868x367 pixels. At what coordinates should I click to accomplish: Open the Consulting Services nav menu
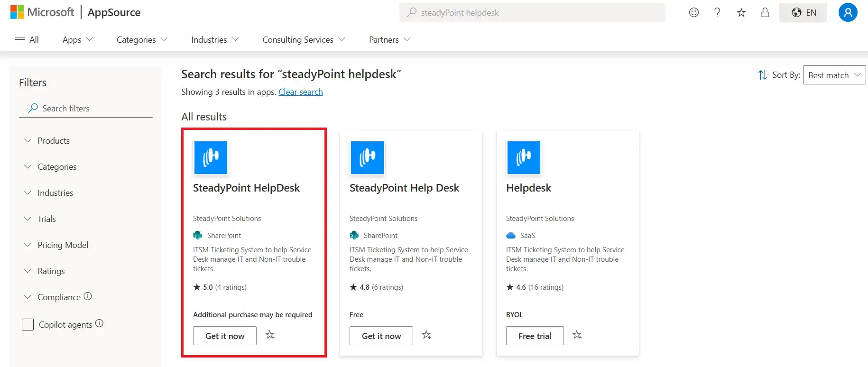[304, 40]
